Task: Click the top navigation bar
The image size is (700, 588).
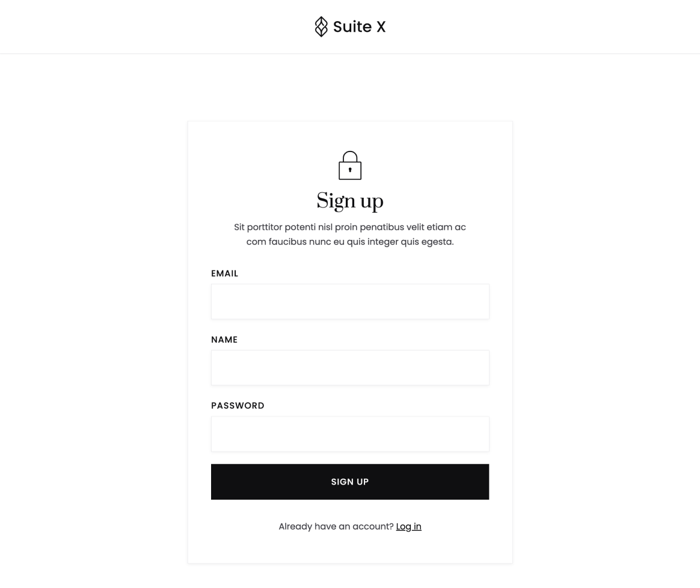Action: [120, 26]
